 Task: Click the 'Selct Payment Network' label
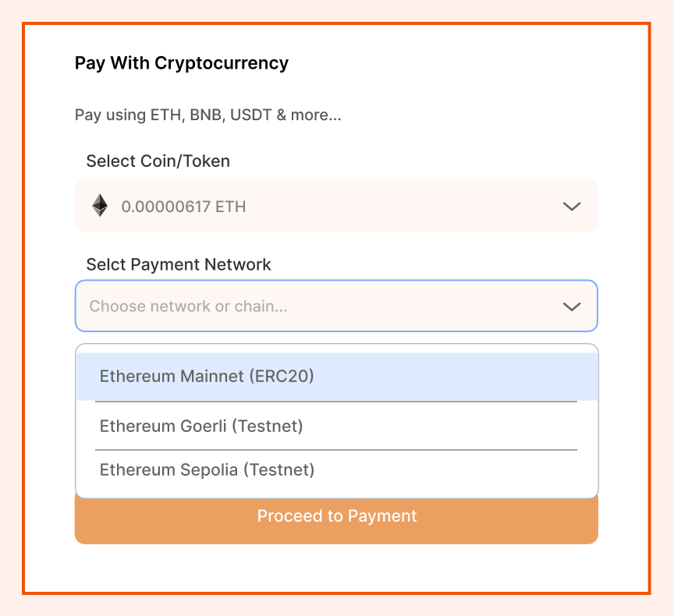(x=179, y=264)
